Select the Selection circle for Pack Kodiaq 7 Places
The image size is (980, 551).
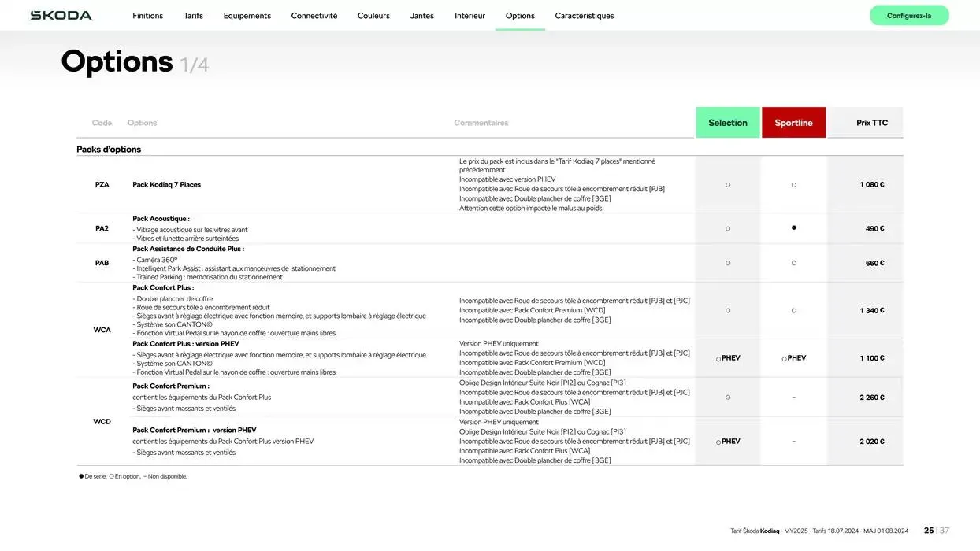(727, 185)
